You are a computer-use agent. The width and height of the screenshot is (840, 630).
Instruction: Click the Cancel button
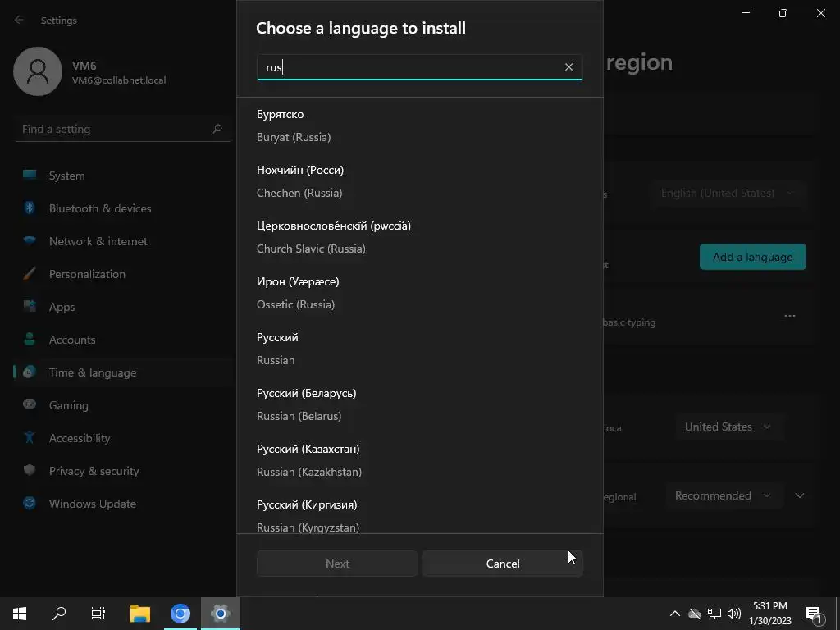(503, 564)
